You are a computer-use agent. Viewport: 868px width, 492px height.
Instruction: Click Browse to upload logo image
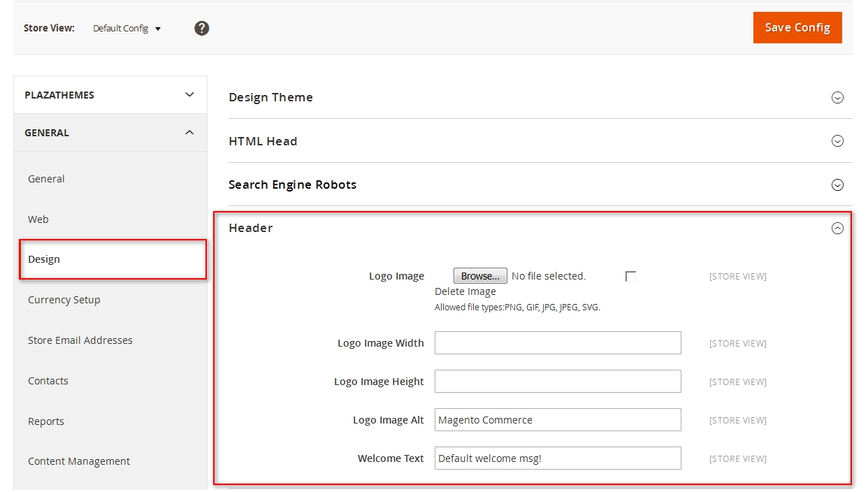pos(480,276)
